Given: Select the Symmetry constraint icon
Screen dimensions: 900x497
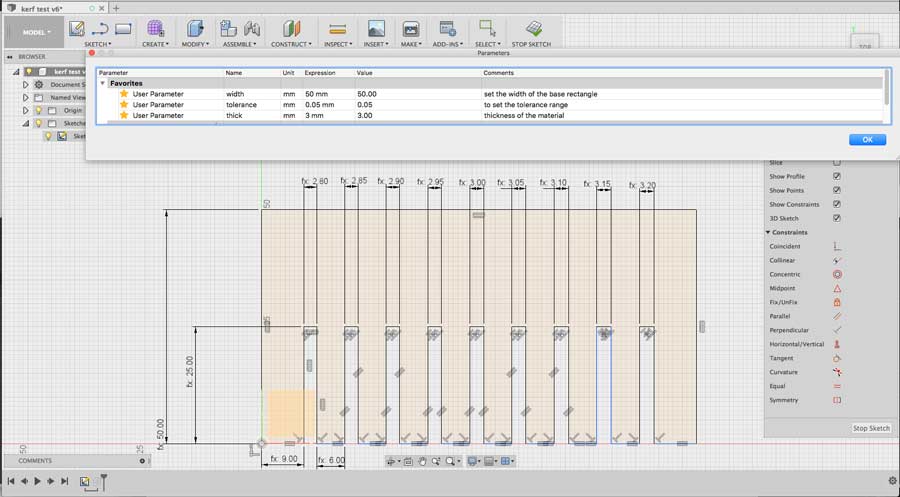Looking at the screenshot, I should [x=837, y=400].
